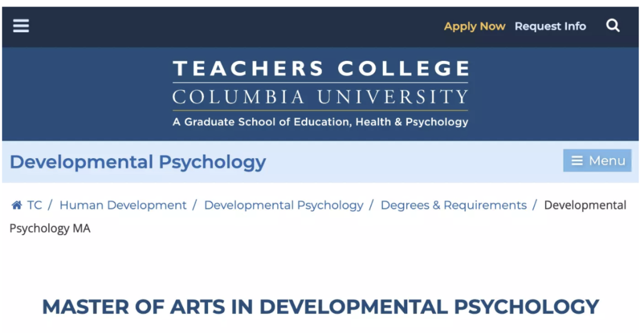Open Degrees & Requirements breadcrumb link
The height and width of the screenshot is (333, 644).
click(x=453, y=205)
